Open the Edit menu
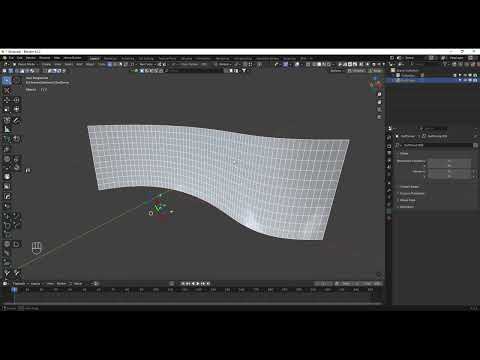This screenshot has height=360, width=480. click(x=20, y=58)
